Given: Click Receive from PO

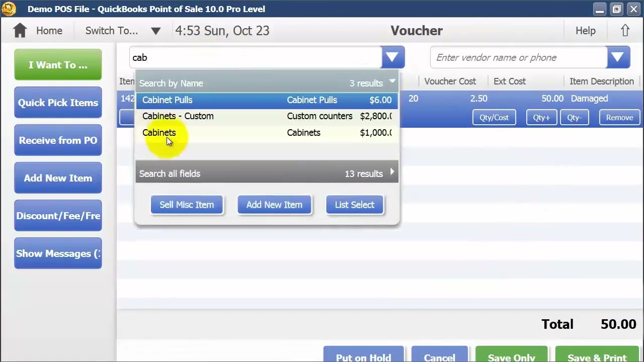Looking at the screenshot, I should tap(58, 140).
